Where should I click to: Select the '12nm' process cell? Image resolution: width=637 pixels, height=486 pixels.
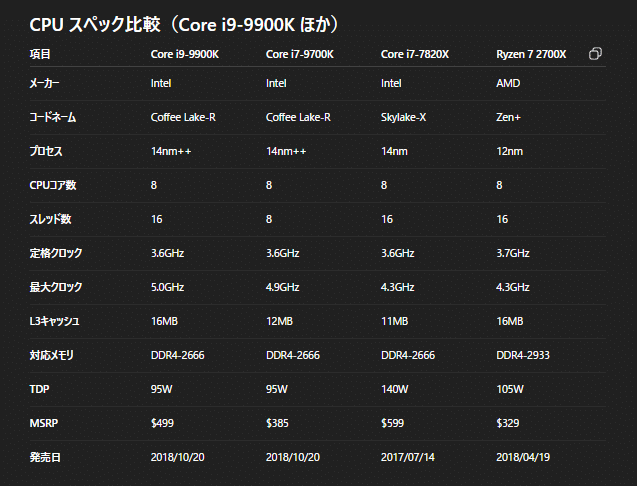509,151
